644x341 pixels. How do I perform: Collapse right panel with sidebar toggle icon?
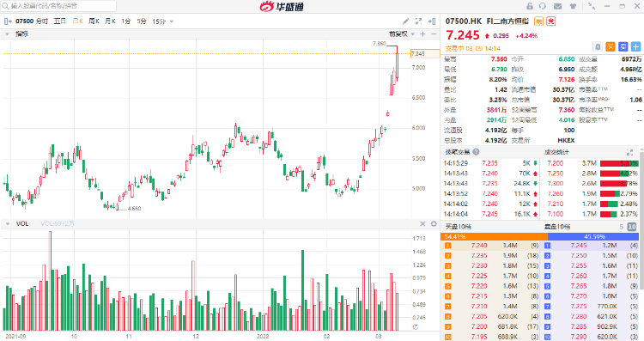[x=432, y=21]
